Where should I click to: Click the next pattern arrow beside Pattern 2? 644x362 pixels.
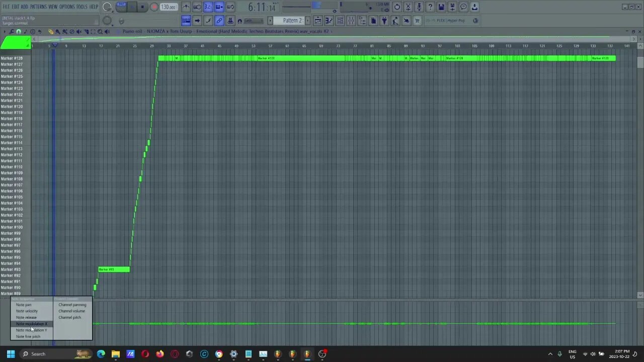pyautogui.click(x=307, y=21)
